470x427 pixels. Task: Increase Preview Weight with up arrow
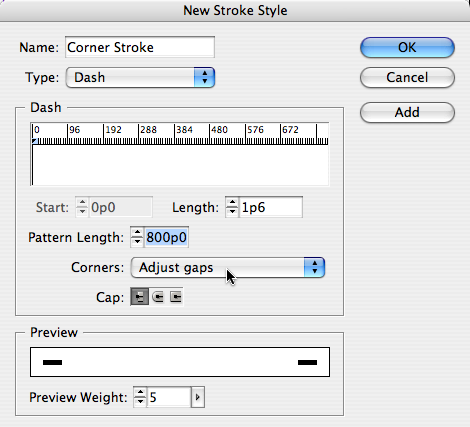click(140, 393)
